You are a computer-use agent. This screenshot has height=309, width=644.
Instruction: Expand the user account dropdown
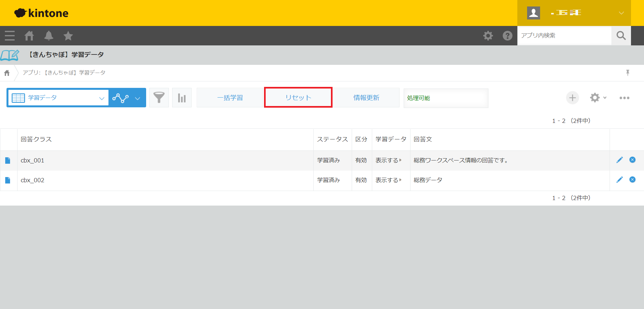[x=621, y=13]
